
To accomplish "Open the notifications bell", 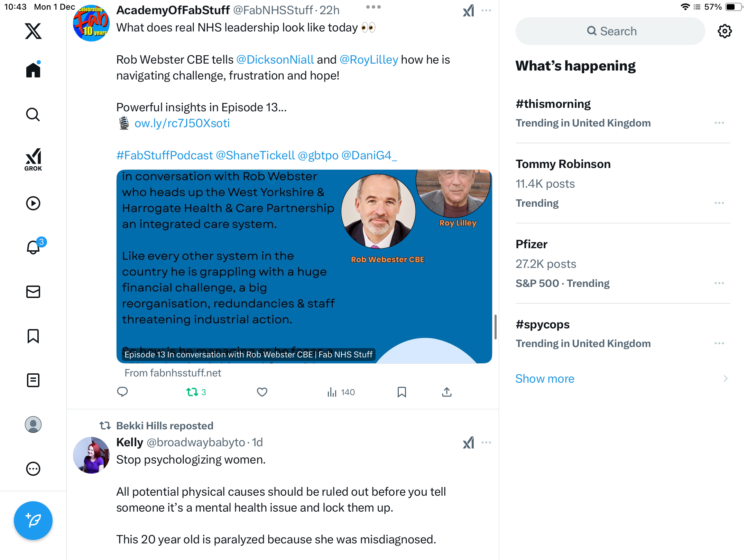I will (34, 247).
